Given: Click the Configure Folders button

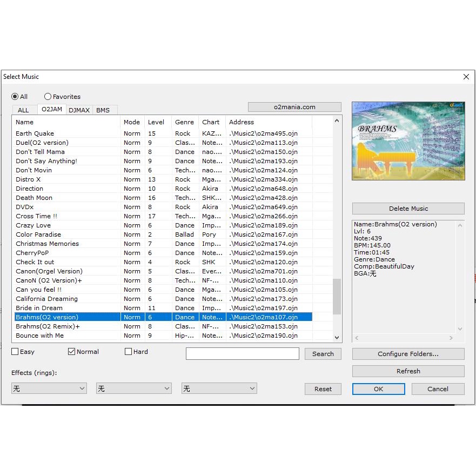Looking at the screenshot, I should click(x=408, y=354).
